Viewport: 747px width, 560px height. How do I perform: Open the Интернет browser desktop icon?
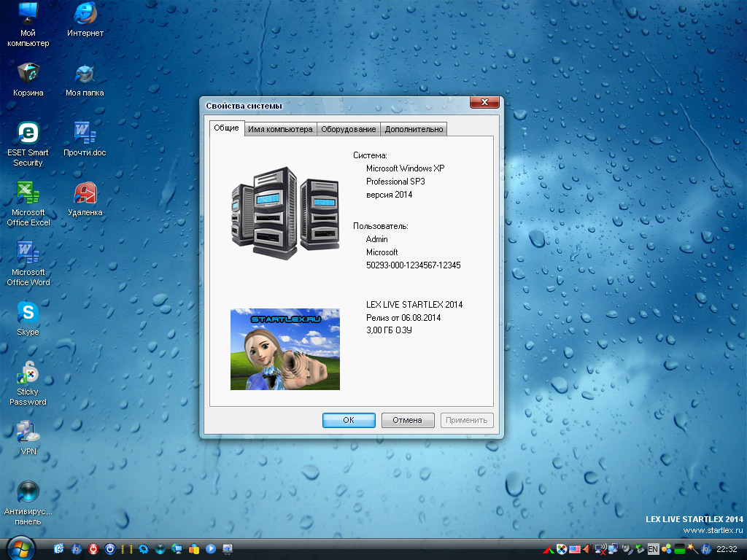[x=85, y=20]
